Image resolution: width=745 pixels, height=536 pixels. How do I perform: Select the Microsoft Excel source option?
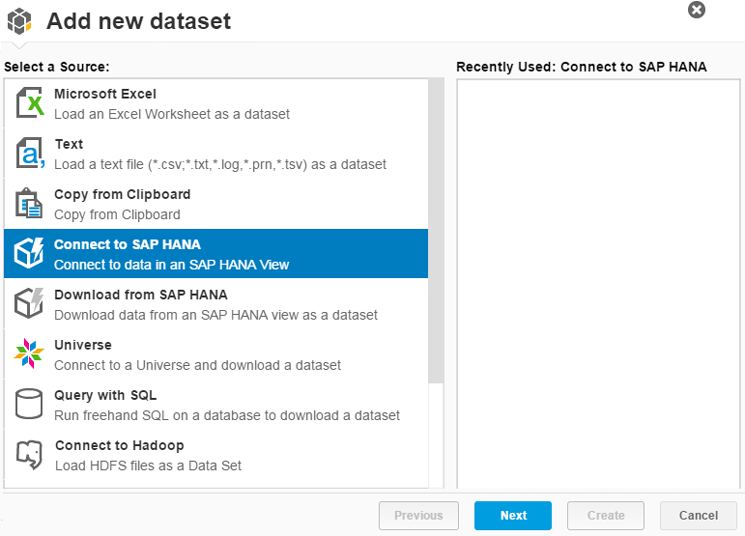coord(105,94)
